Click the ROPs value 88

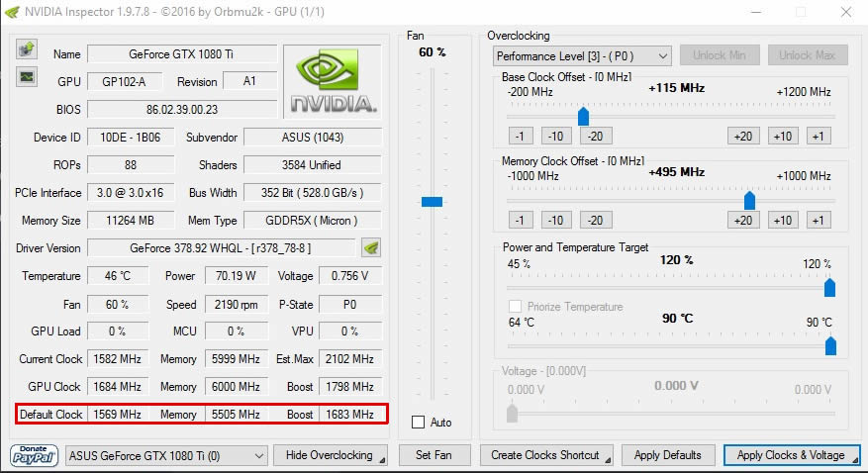(131, 165)
